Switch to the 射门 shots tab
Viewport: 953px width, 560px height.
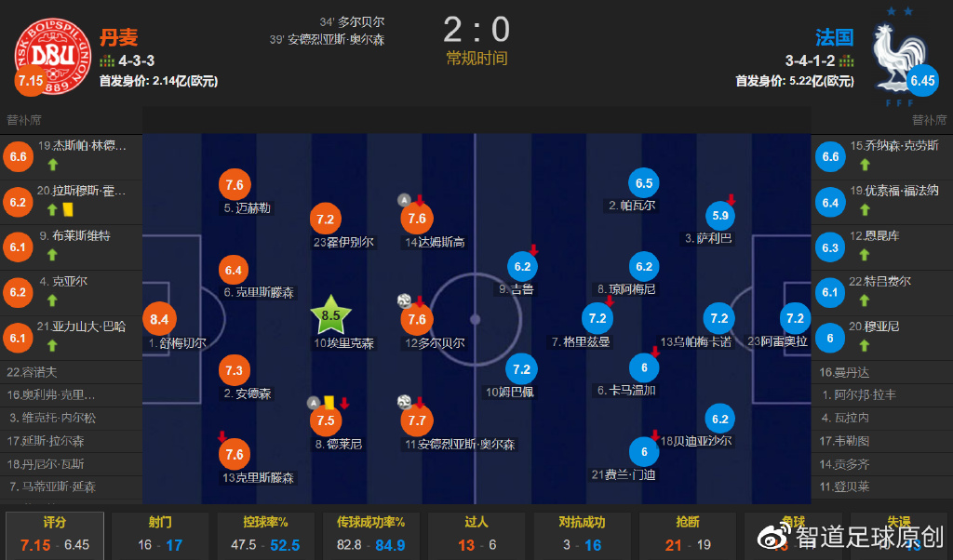pos(160,535)
